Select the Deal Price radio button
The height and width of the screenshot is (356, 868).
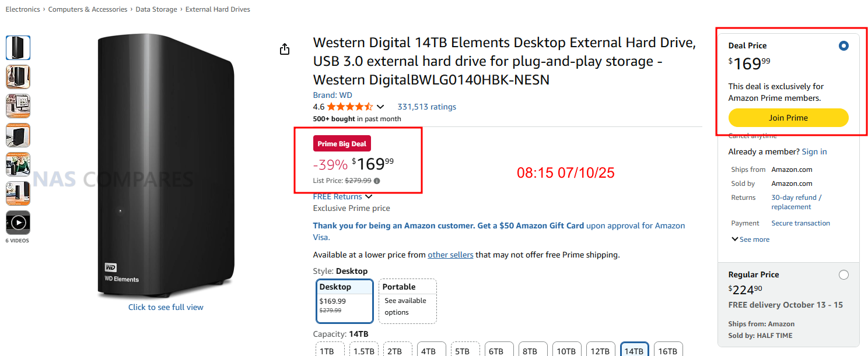(843, 46)
